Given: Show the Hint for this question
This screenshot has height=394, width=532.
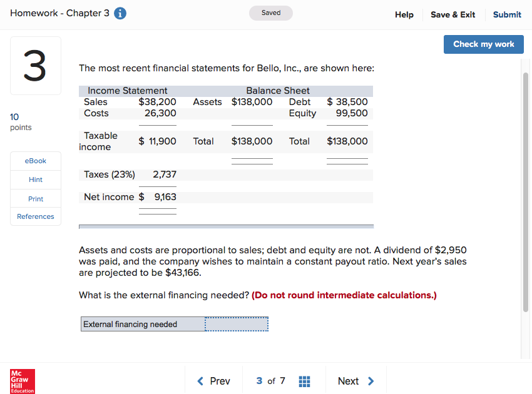Looking at the screenshot, I should [x=35, y=179].
